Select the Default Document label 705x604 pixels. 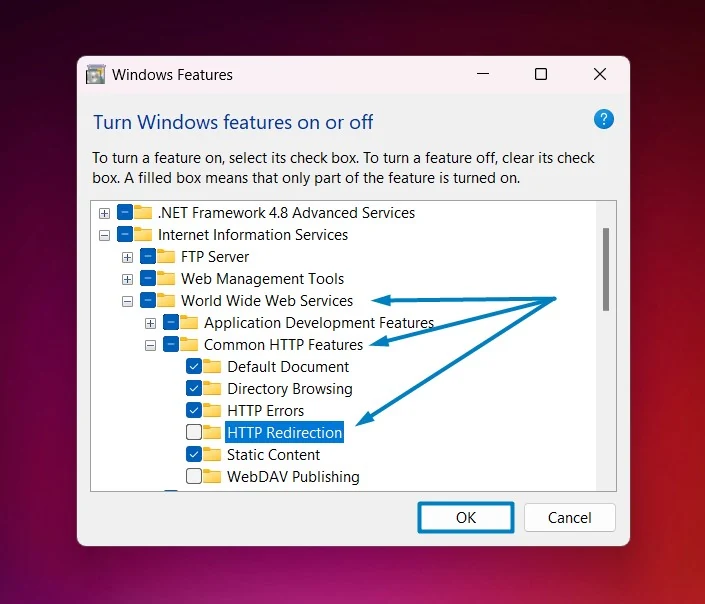click(x=288, y=367)
